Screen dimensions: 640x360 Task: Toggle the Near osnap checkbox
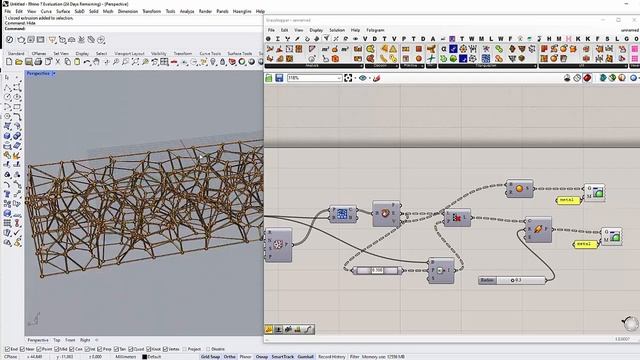[22, 349]
